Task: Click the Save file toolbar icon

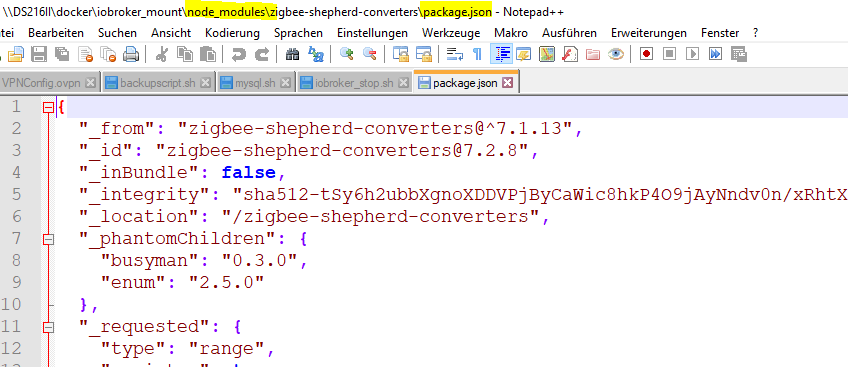Action: (38, 54)
